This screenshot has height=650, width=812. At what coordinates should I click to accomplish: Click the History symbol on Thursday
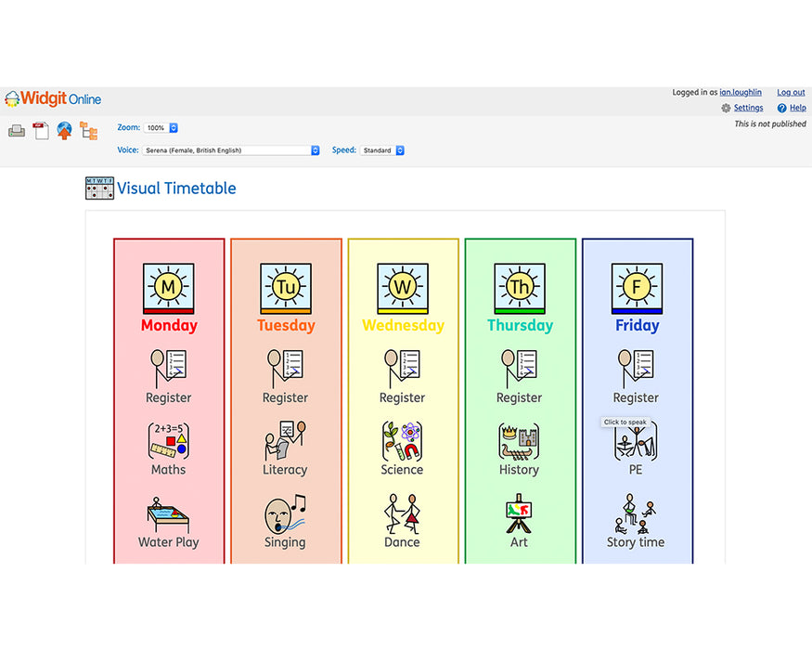519,442
